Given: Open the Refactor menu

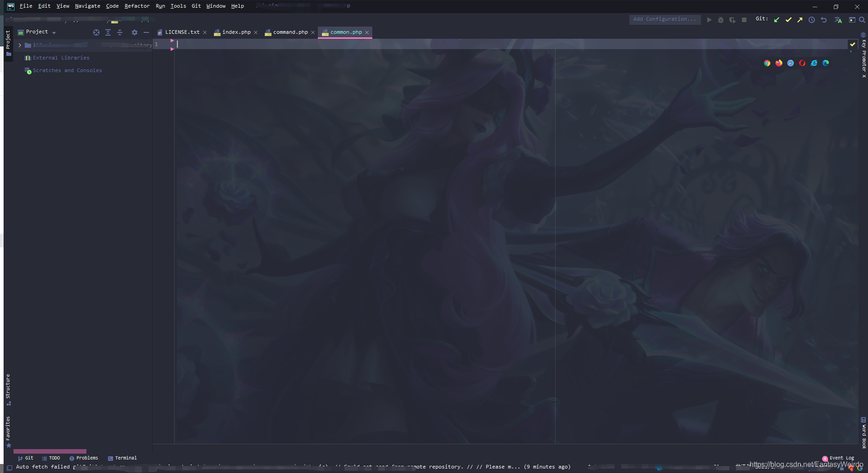Looking at the screenshot, I should [137, 6].
